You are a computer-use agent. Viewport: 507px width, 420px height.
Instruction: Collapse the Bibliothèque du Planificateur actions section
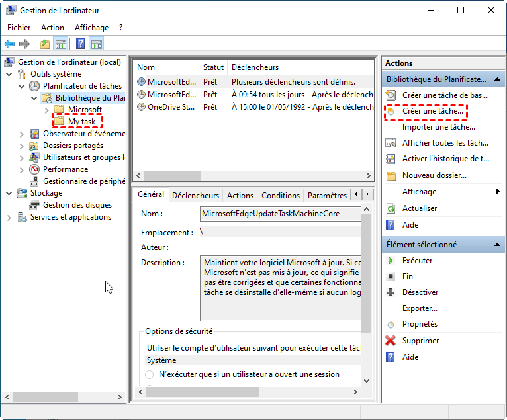click(498, 79)
